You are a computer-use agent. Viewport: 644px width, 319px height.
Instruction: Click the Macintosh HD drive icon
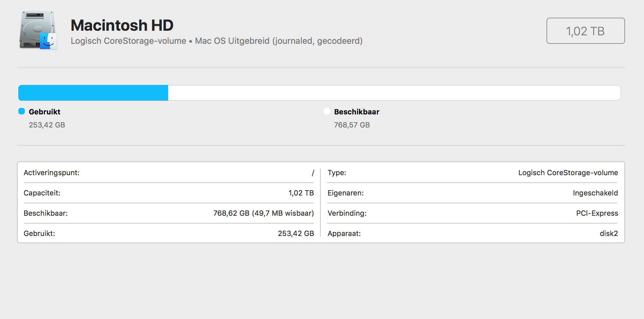(38, 30)
